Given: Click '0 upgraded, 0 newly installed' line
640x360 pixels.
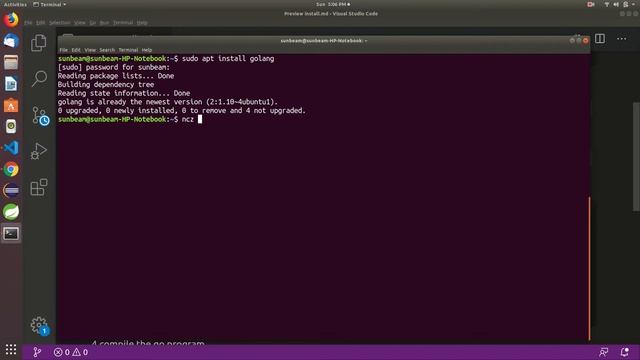Looking at the screenshot, I should pos(182,111).
